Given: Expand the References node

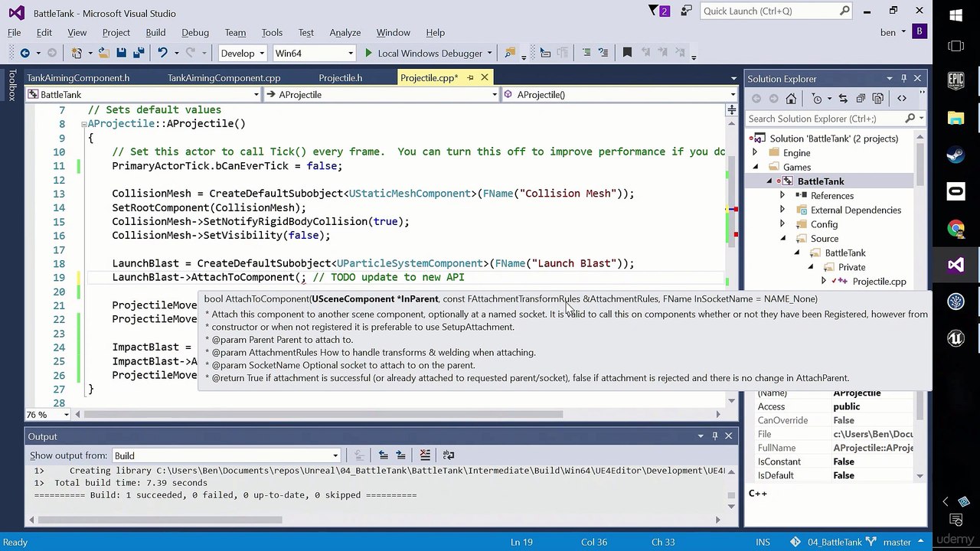Looking at the screenshot, I should click(782, 196).
